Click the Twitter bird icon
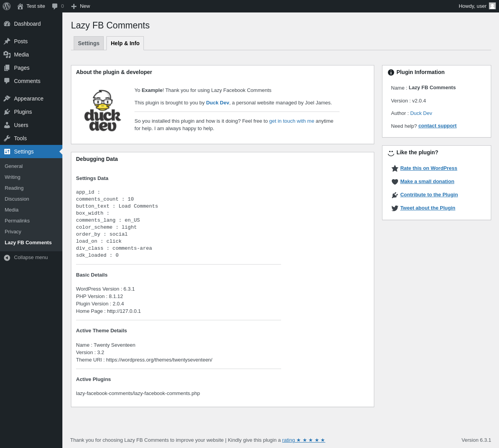This screenshot has width=499, height=448. (395, 208)
